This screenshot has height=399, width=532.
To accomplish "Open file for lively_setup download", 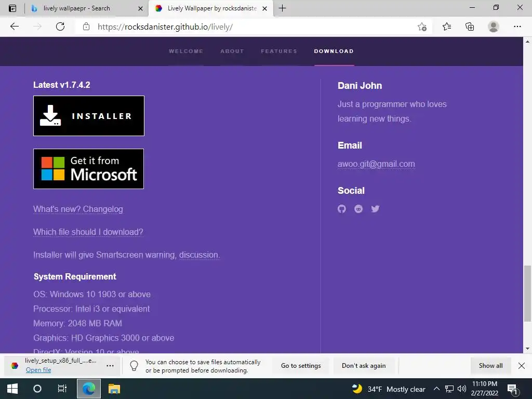I will [x=38, y=370].
